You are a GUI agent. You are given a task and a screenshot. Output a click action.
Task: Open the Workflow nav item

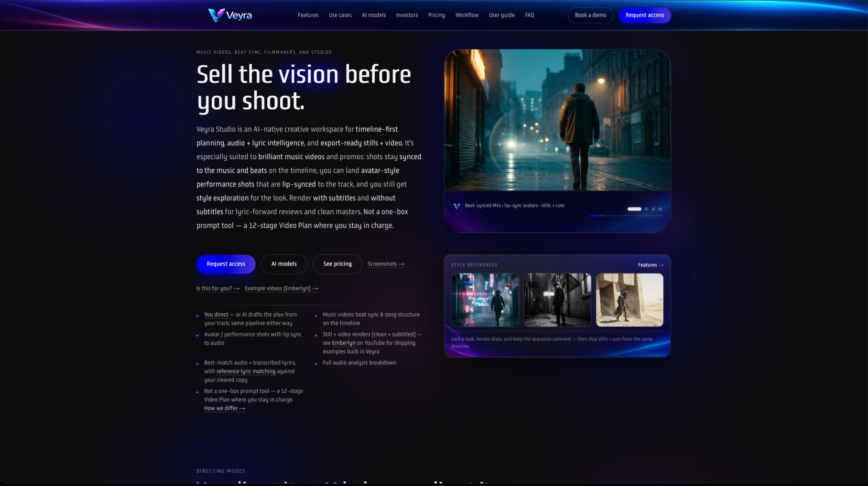point(467,15)
